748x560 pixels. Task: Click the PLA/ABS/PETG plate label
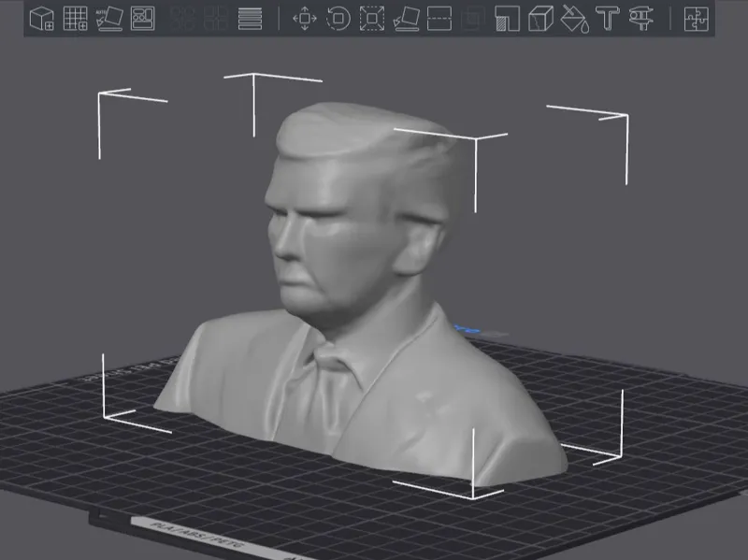pos(196,535)
